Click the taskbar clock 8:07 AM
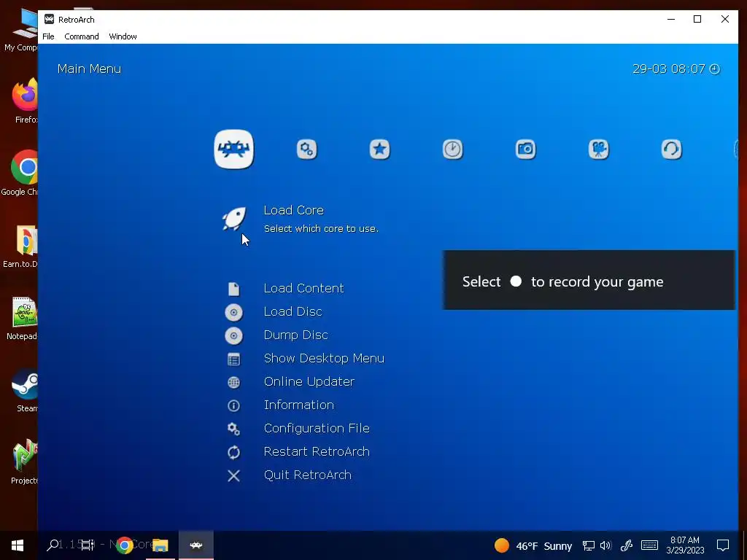The height and width of the screenshot is (560, 747). coord(685,545)
